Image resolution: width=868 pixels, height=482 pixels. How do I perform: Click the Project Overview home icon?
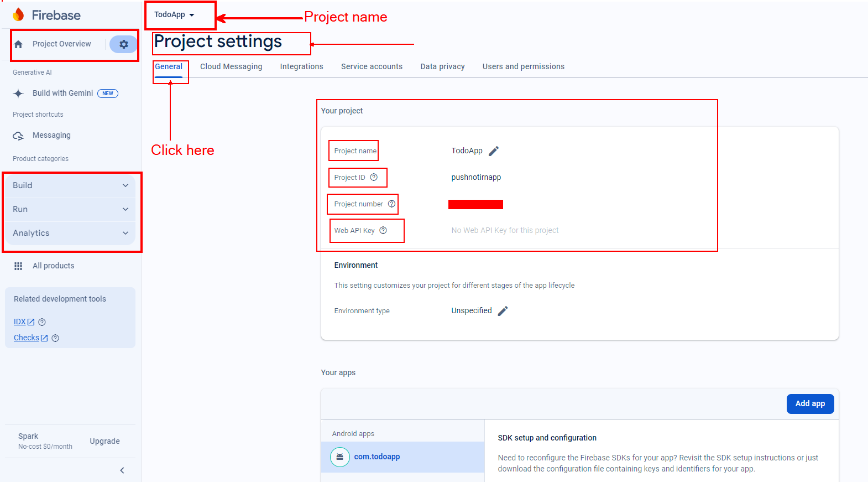(18, 44)
